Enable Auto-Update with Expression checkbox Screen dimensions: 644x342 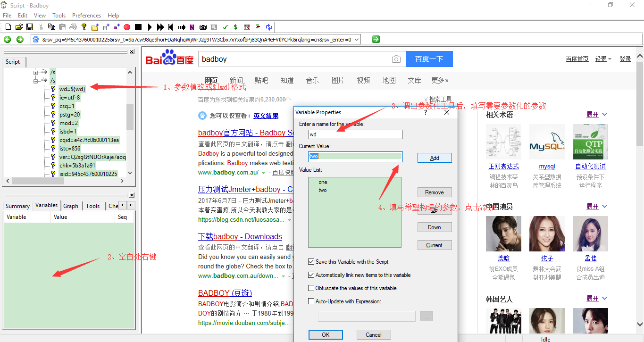[x=311, y=301]
